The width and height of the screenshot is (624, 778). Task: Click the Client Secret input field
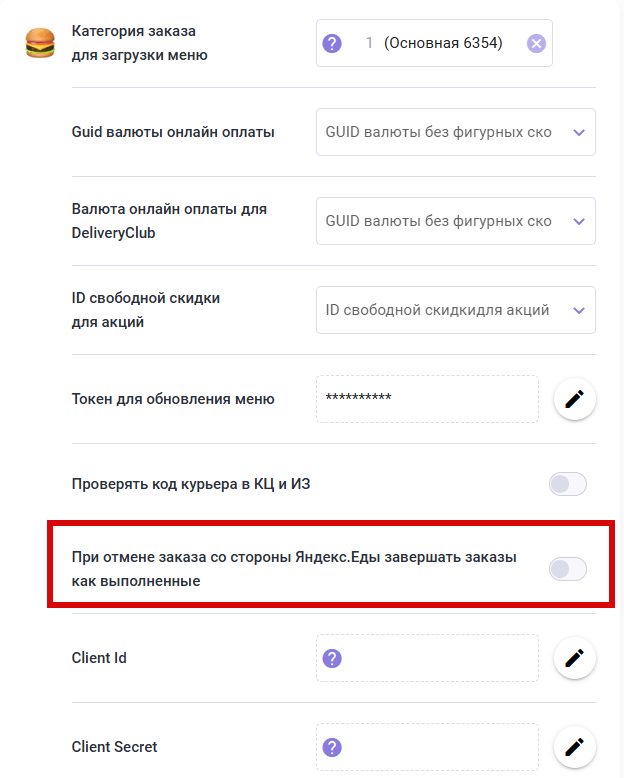pyautogui.click(x=440, y=747)
